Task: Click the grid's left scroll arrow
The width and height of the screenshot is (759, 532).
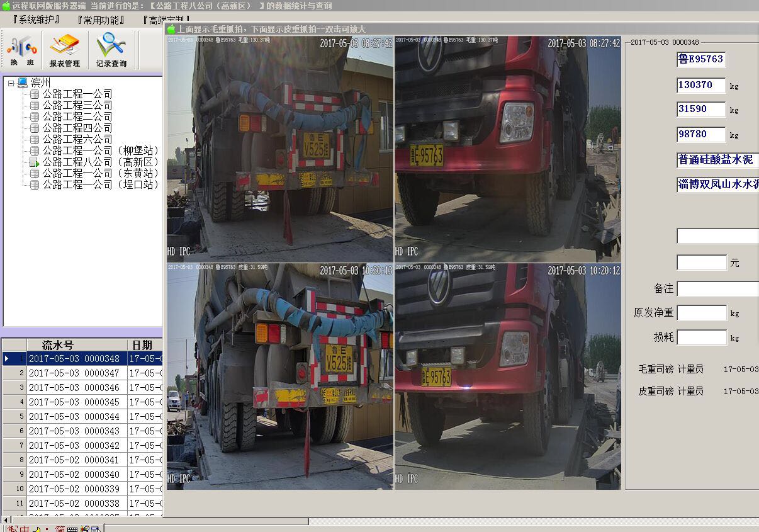Action: [x=6, y=520]
